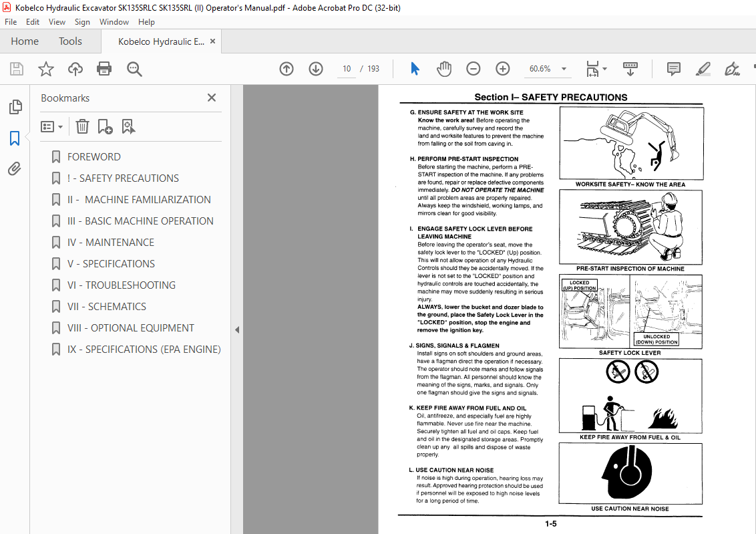Click the fit page width icon
Screen dimensions: 756x534
(x=592, y=69)
